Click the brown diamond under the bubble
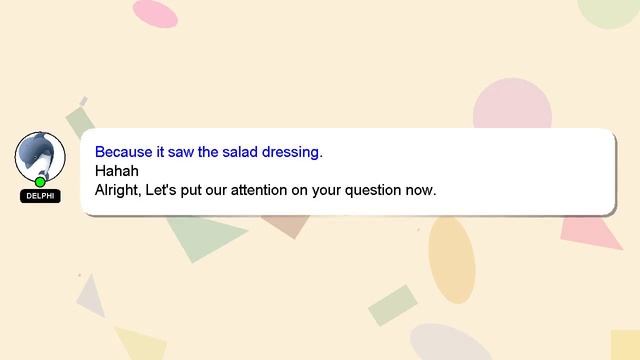The width and height of the screenshot is (640, 360). [287, 226]
